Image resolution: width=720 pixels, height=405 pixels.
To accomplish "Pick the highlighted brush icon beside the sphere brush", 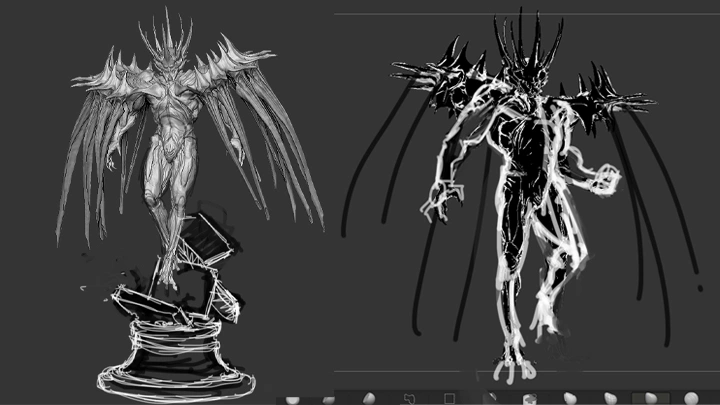I will click(x=651, y=398).
